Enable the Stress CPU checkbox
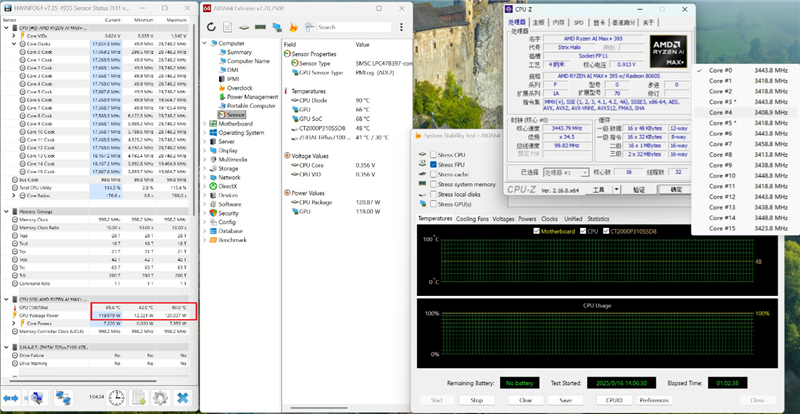800x414 pixels. pos(432,154)
